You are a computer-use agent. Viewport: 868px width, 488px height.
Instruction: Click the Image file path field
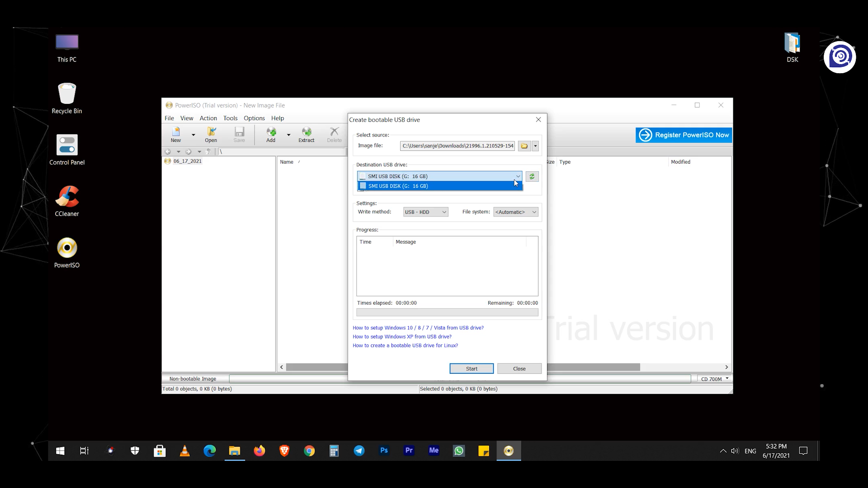coord(458,146)
